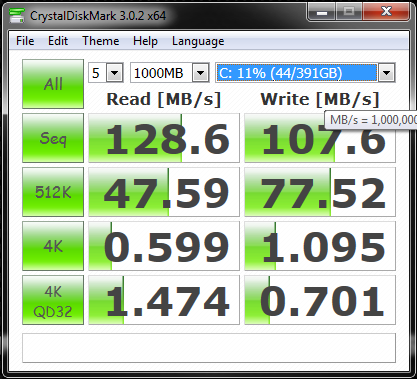
Task: Click the empty comment text field at bottom
Action: pos(209,348)
